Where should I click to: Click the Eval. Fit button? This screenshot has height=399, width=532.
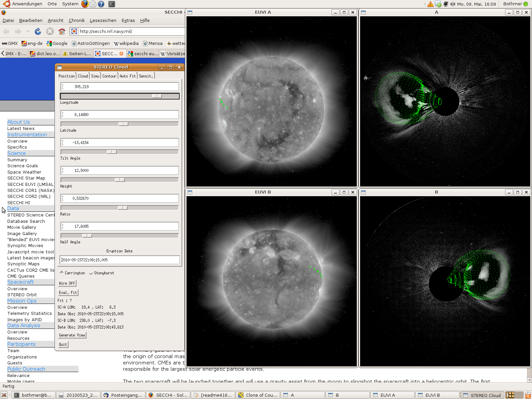(x=68, y=293)
